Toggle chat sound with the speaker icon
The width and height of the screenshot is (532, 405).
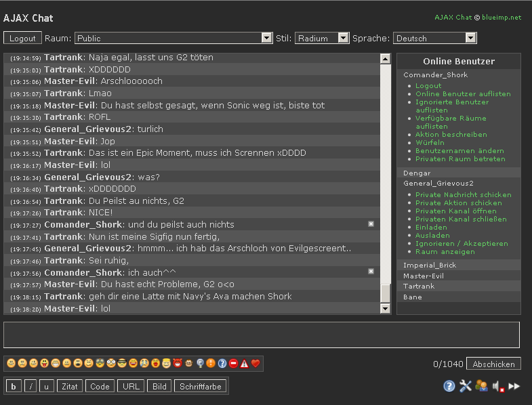pyautogui.click(x=498, y=386)
